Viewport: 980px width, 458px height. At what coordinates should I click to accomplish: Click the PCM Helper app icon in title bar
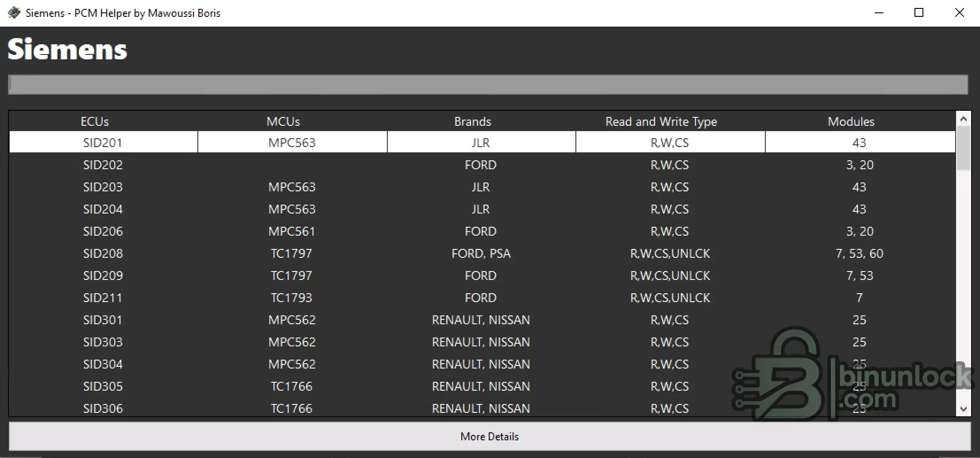14,13
